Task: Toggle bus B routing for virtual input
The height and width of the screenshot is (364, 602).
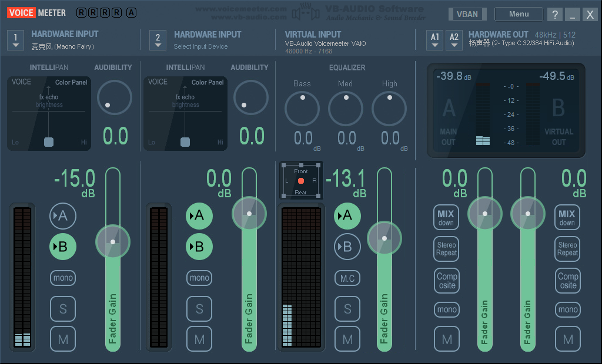Action: (347, 247)
